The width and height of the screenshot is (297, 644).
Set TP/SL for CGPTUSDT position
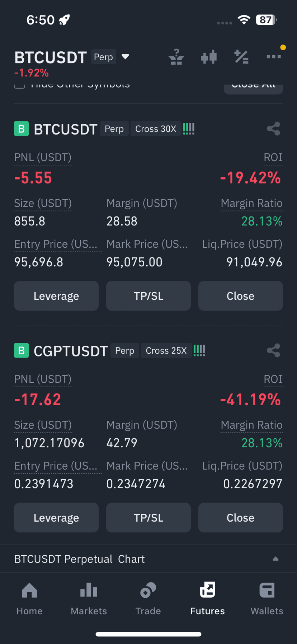(148, 518)
